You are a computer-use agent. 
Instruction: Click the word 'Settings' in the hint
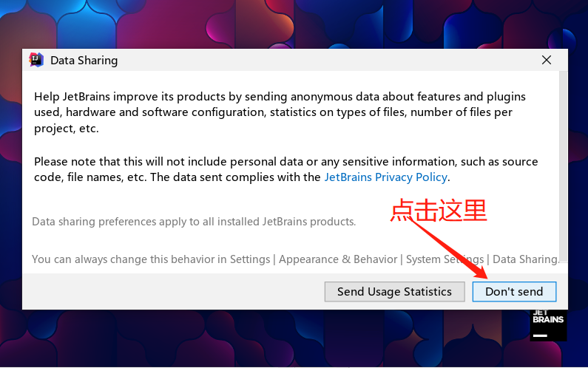coord(250,259)
